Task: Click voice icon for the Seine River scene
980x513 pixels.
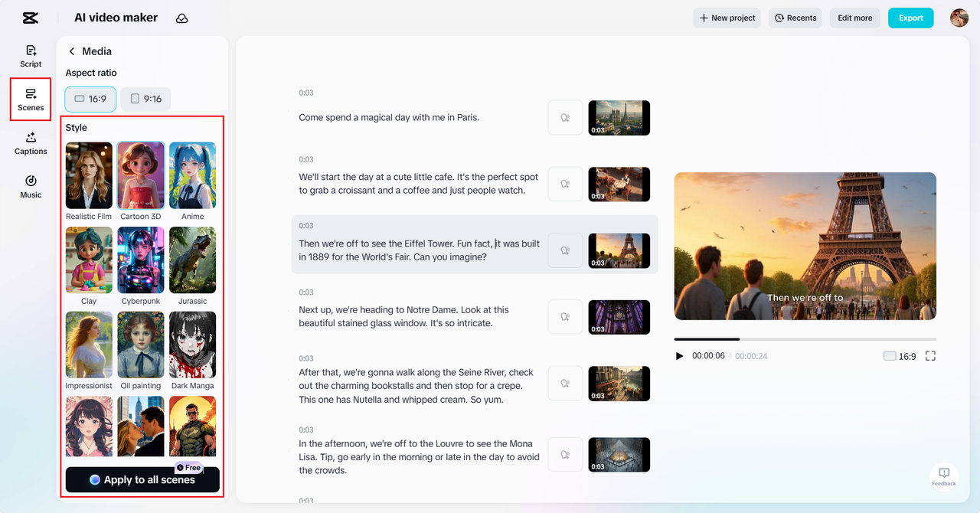Action: coord(566,384)
